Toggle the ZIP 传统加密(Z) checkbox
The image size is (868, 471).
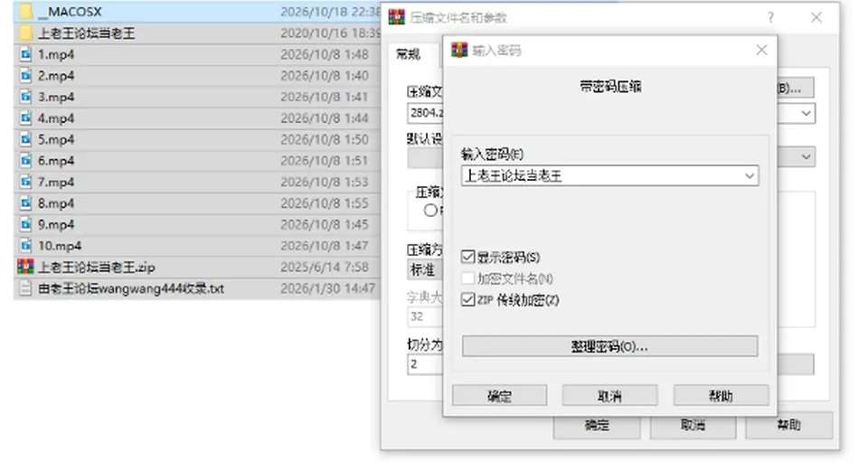coord(467,299)
